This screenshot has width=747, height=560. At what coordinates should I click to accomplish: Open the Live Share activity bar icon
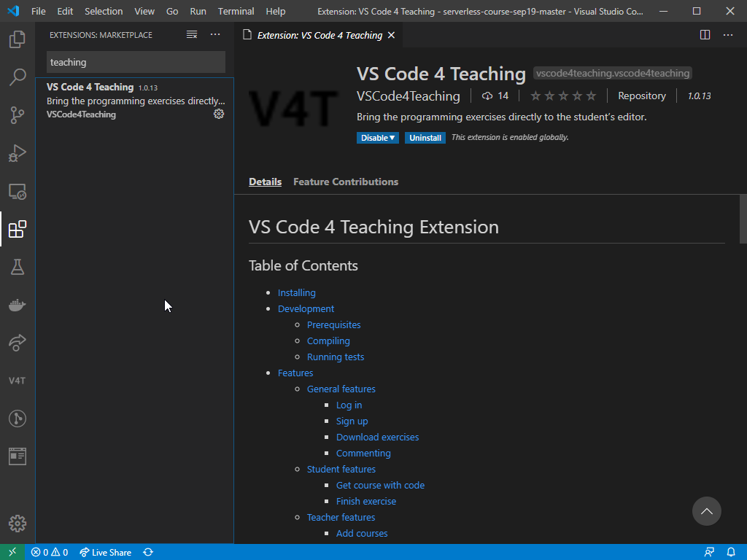tap(18, 343)
